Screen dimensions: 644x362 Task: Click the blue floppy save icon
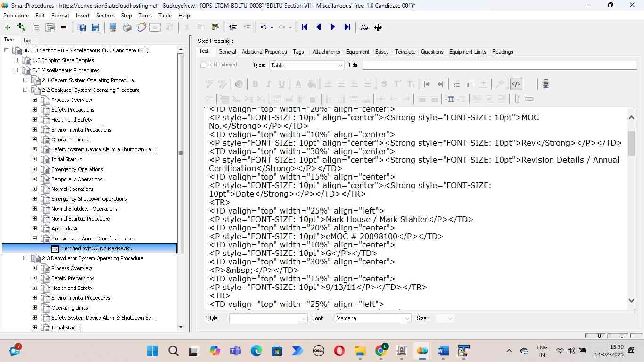click(96, 27)
